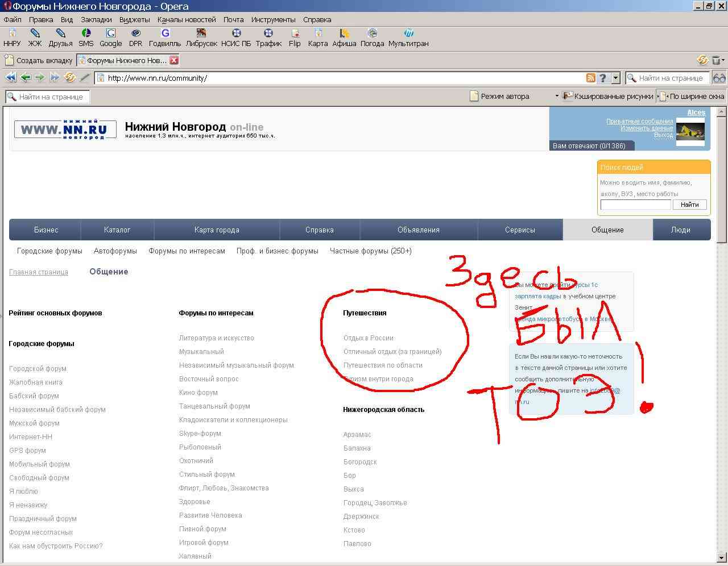
Task: Open the closed tabs trash icon
Action: (x=717, y=60)
